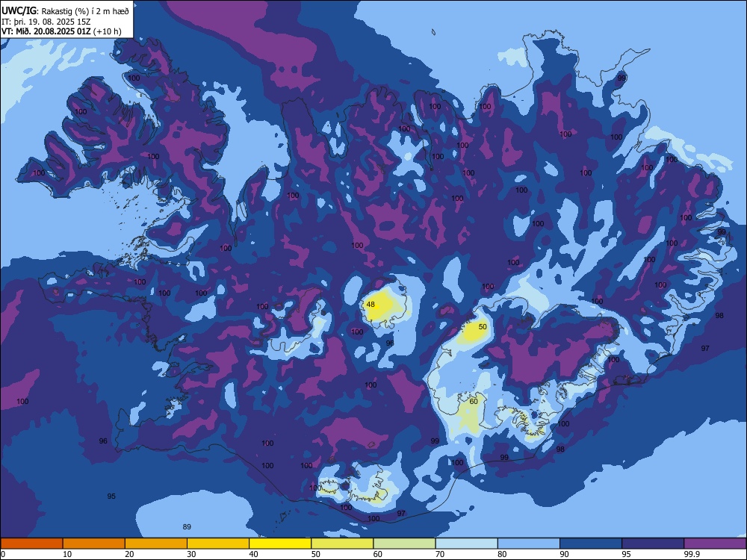Click the legend tick label '90'
The image size is (747, 560).
pyautogui.click(x=564, y=554)
